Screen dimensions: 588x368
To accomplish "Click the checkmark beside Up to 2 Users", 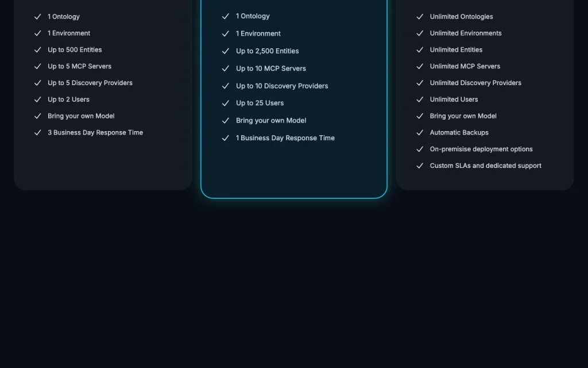I will click(x=37, y=99).
